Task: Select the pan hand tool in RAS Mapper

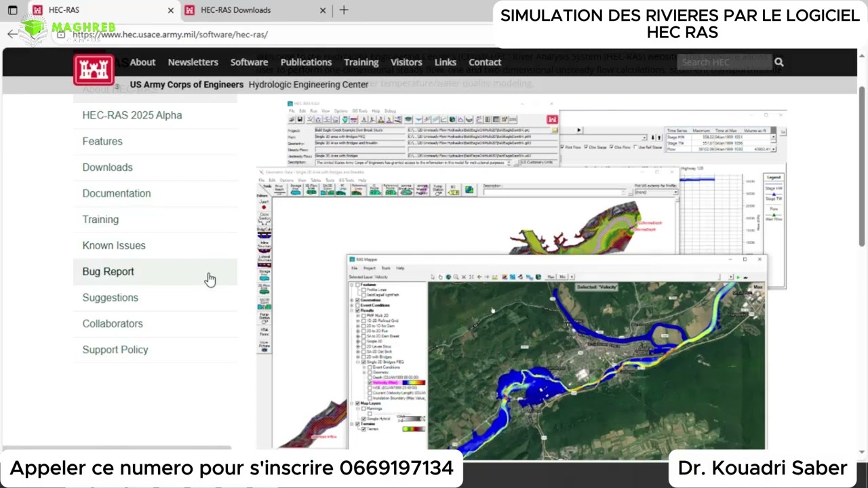Action: [x=440, y=277]
